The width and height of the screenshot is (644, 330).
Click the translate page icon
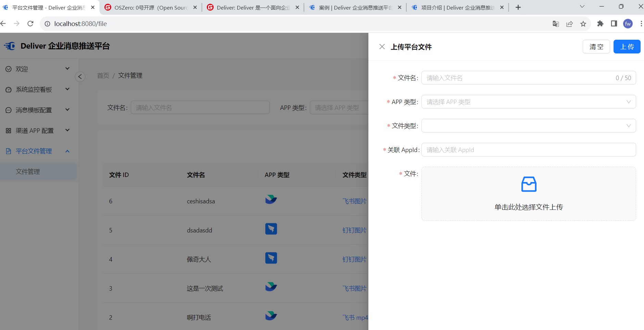click(556, 24)
